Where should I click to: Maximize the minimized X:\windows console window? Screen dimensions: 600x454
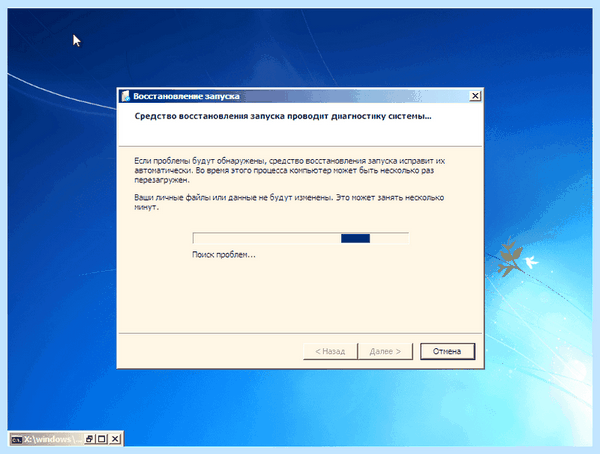coord(102,439)
